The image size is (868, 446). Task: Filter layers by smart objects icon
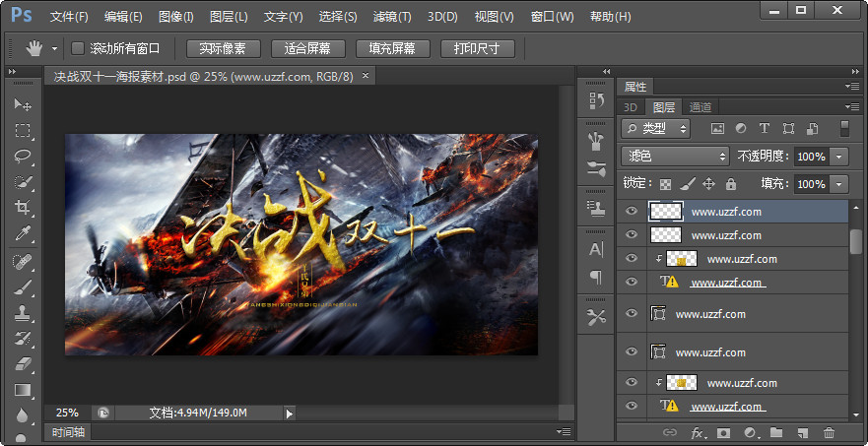point(813,128)
